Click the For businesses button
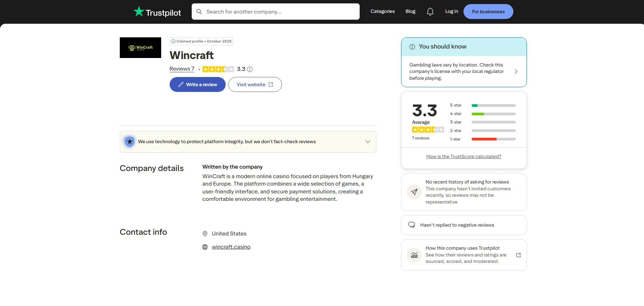 [488, 12]
